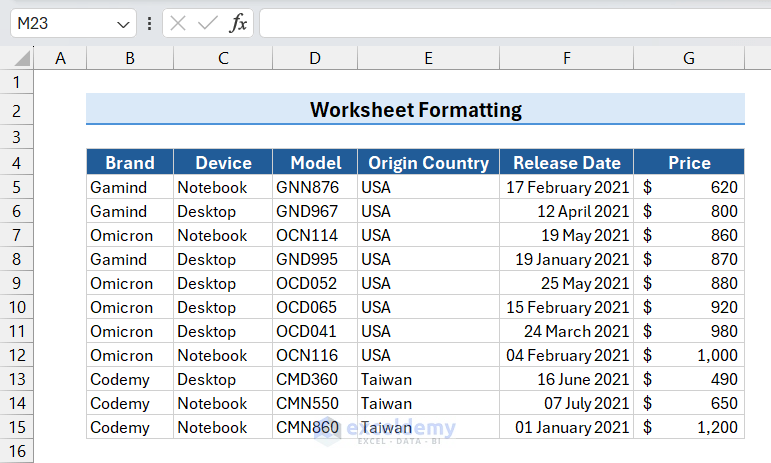Click the Worksheet Formatting title cell
Screen dimensions: 771x463
[415, 109]
